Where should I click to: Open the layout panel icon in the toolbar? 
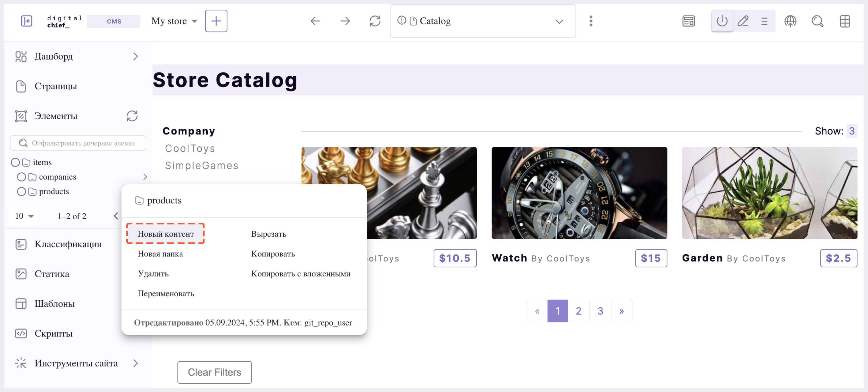(x=688, y=21)
